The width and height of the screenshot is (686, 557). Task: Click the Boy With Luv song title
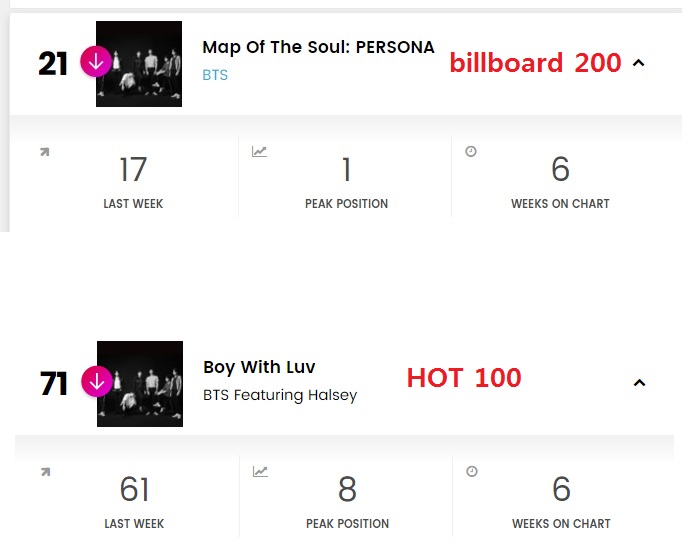click(x=259, y=367)
